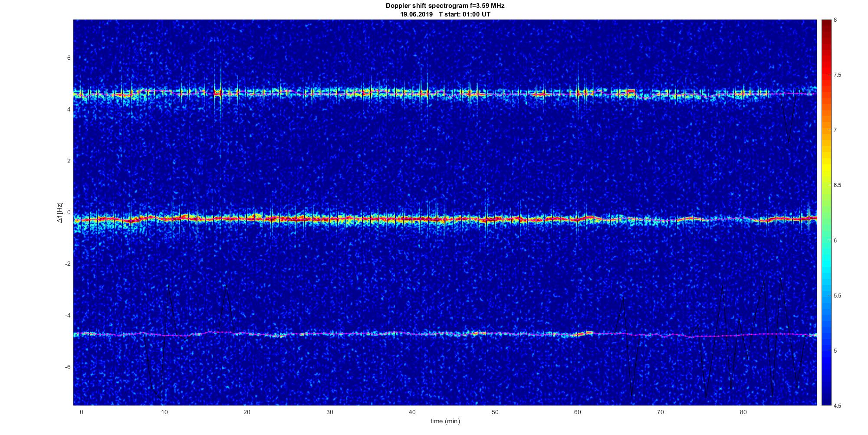Image resolution: width=868 pixels, height=435 pixels.
Task: Click the y-axis tick label 6
Action: pos(69,58)
